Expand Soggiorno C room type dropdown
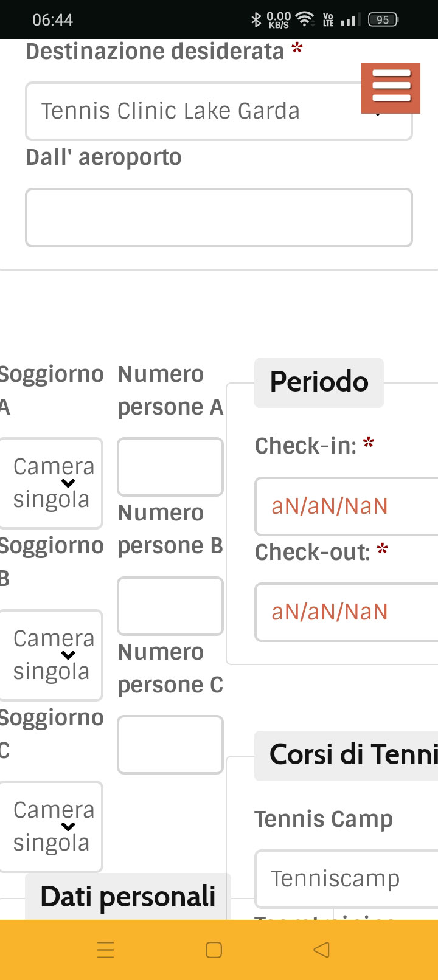 pyautogui.click(x=52, y=827)
